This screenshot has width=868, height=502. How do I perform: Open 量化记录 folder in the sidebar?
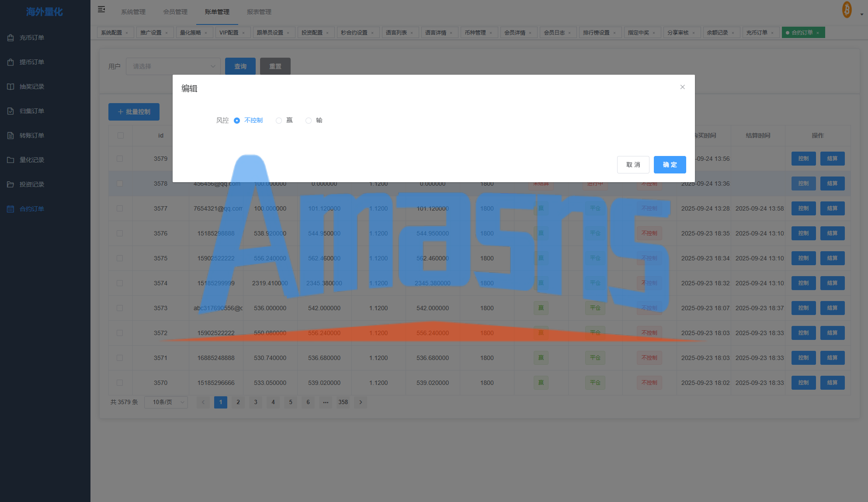pyautogui.click(x=31, y=160)
